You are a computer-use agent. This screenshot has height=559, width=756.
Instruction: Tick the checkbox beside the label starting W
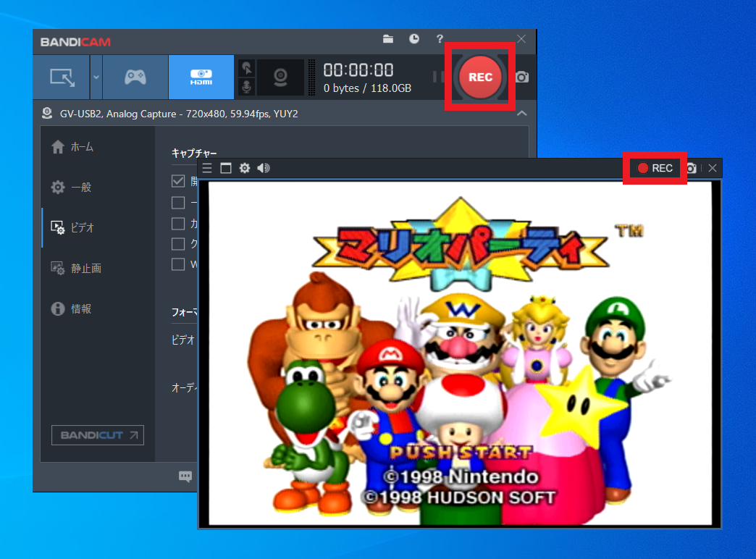(x=178, y=264)
